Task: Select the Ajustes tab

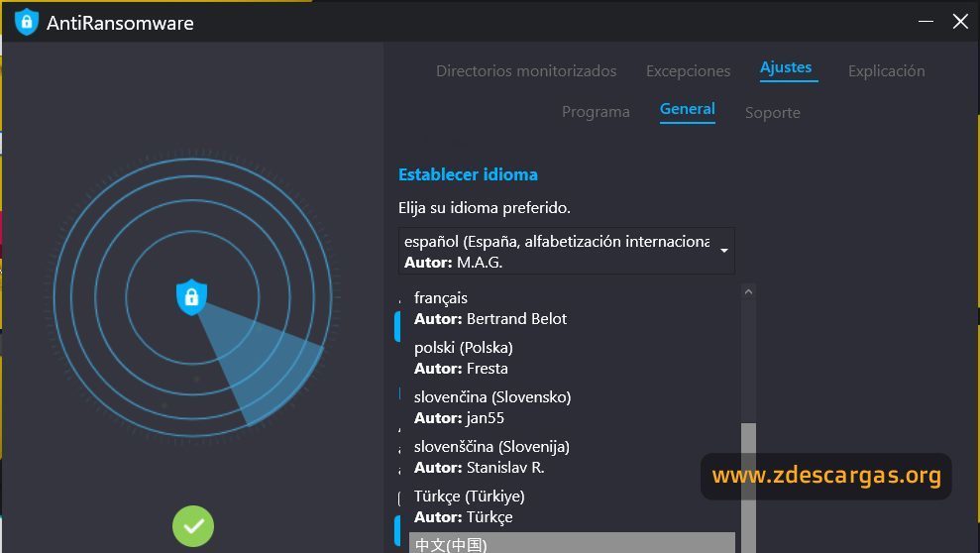Action: point(786,67)
